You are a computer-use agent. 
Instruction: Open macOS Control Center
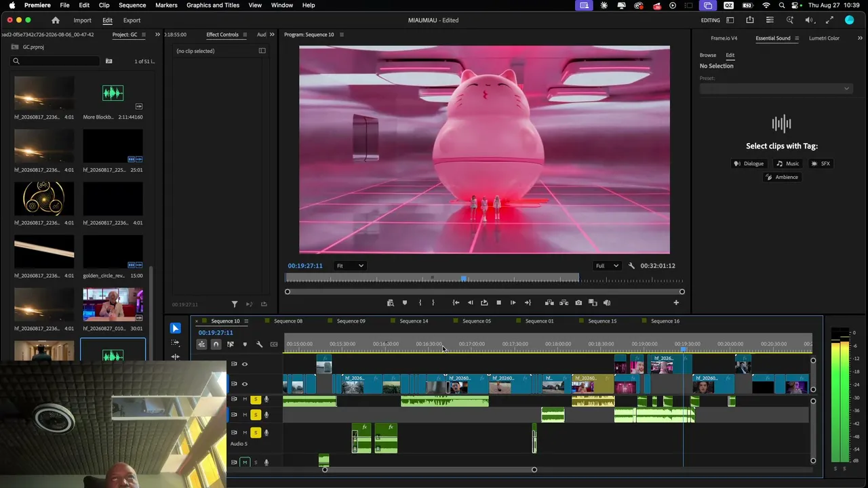coord(795,5)
